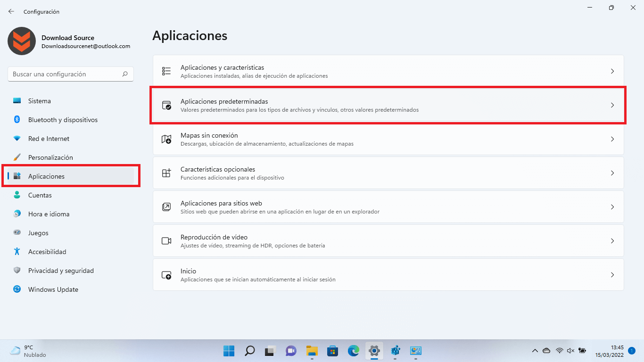Click the Características opcionales grid-plus icon
Screen dimensions: 644x362
click(166, 173)
